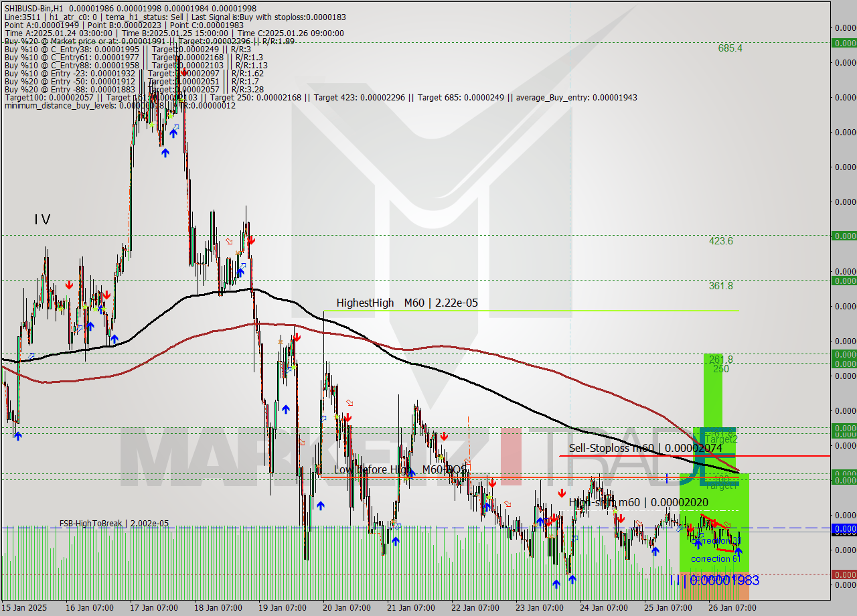The image size is (857, 616).
Task: Click the Time A 2025.01.24 03:00:00 line
Action: tap(174, 33)
